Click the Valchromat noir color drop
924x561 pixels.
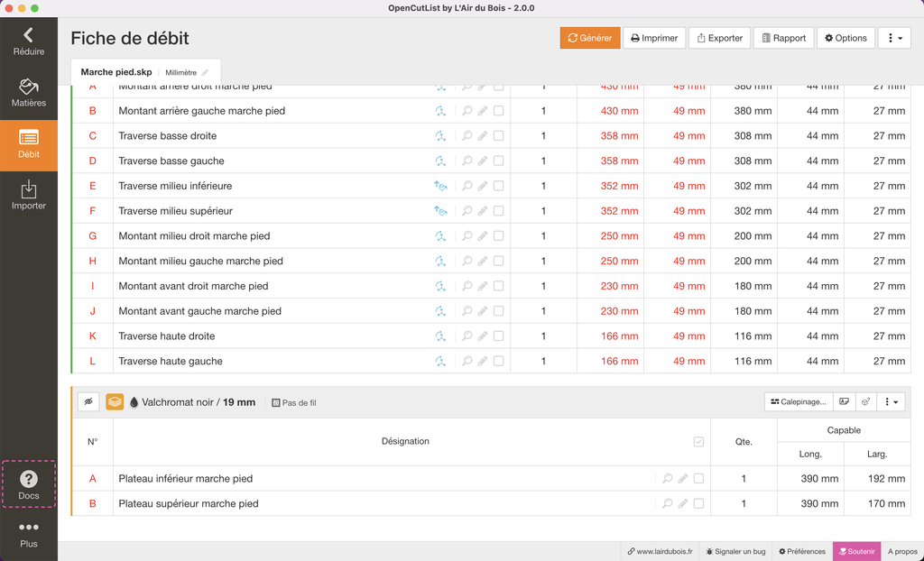pyautogui.click(x=134, y=402)
